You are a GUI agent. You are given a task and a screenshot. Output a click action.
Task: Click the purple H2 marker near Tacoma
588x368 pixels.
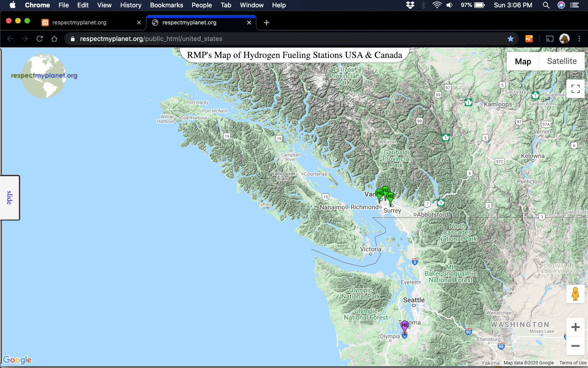tap(404, 324)
